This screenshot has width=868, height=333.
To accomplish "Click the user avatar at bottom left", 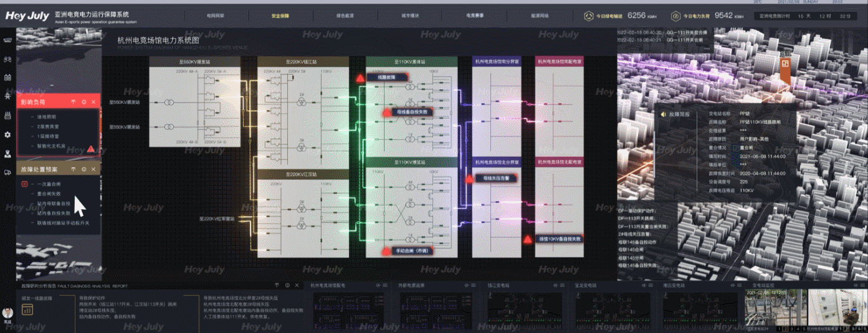I will pyautogui.click(x=8, y=312).
